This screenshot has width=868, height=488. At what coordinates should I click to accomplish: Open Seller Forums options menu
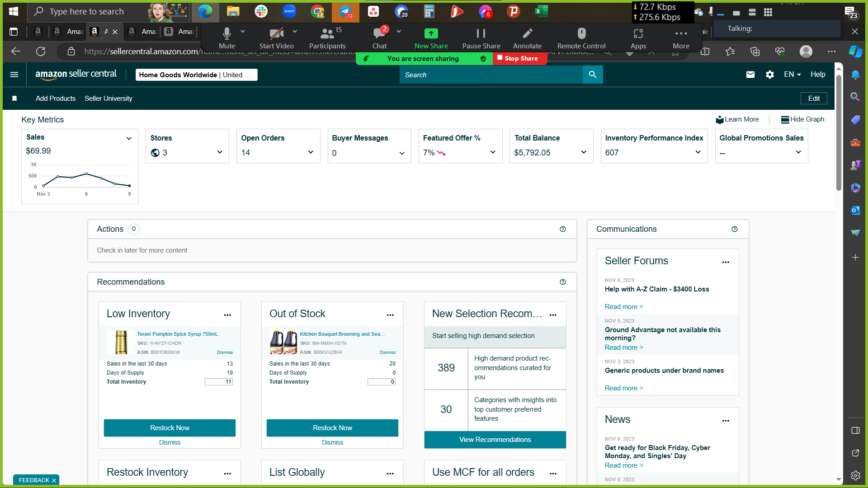point(726,262)
